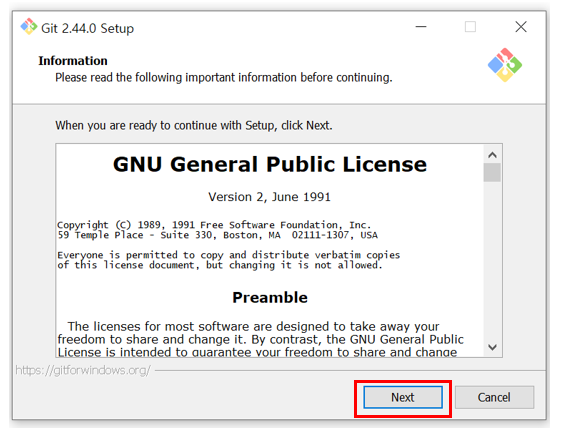Image resolution: width=564 pixels, height=433 pixels.
Task: Click the 'The licenses for most software' line
Action: tap(253, 326)
